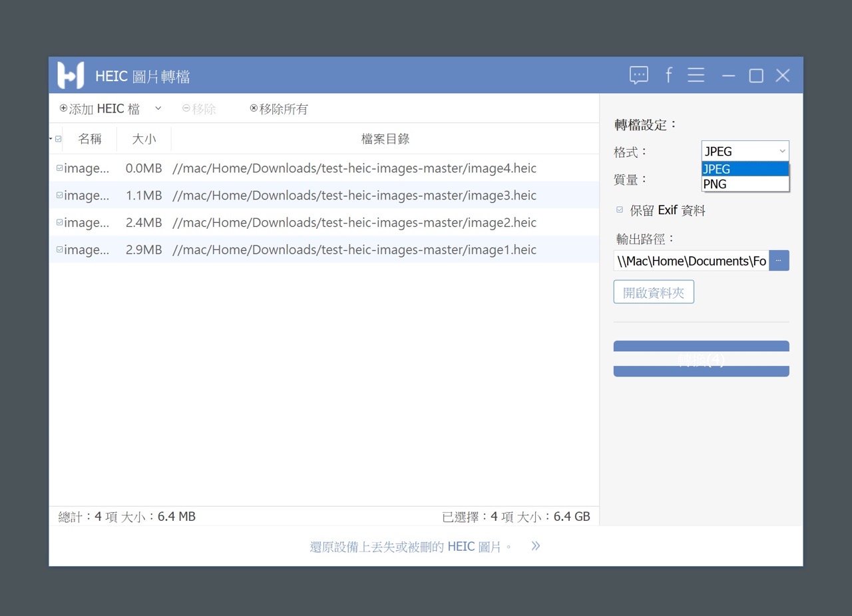Maximize the HEIC 圖片轉檔 window
Screen dimensions: 852x616
(756, 76)
